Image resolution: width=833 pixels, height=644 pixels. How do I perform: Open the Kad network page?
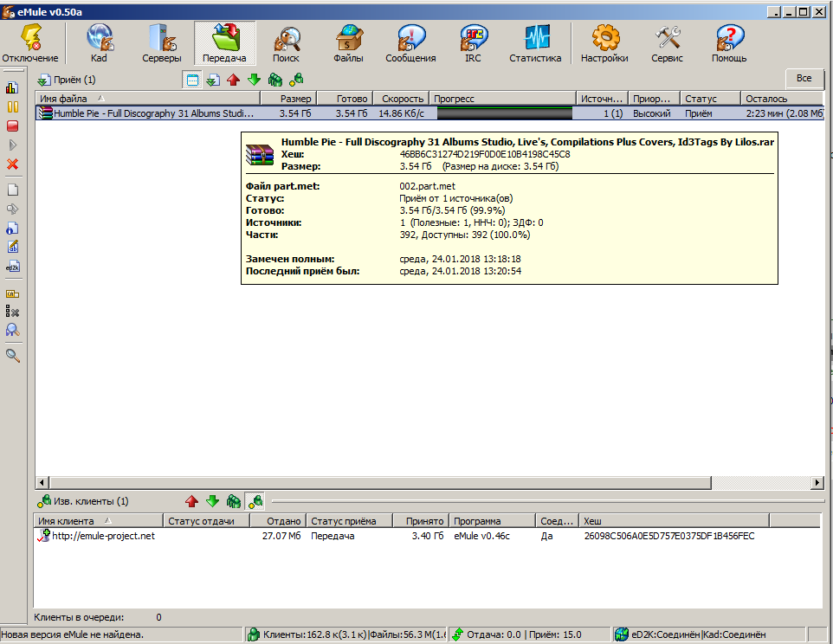(x=99, y=43)
